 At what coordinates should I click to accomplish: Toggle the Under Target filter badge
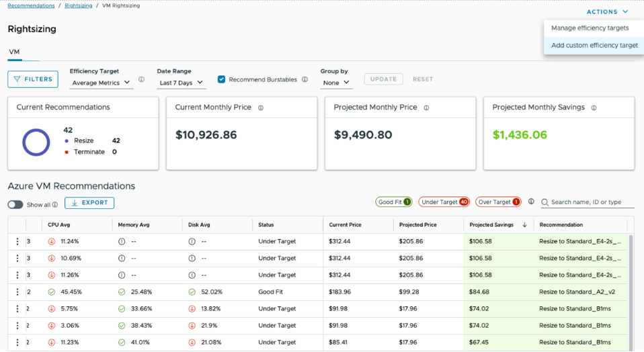click(444, 202)
